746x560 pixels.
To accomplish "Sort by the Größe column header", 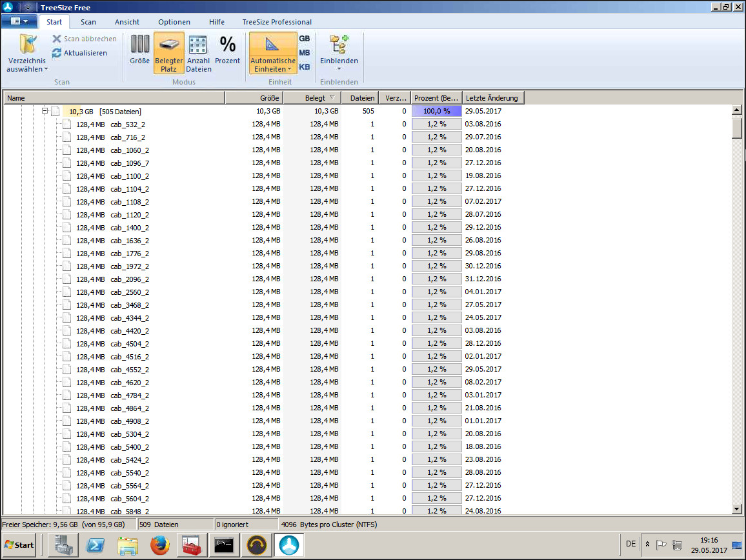I will (x=254, y=98).
